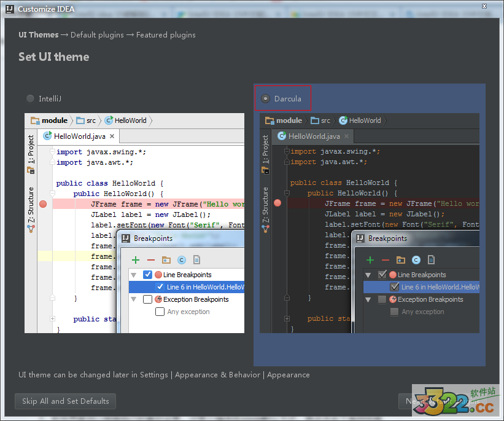Click group-by-folder icon in IntelliJ preview Breakpoints
The image size is (504, 421).
[166, 260]
